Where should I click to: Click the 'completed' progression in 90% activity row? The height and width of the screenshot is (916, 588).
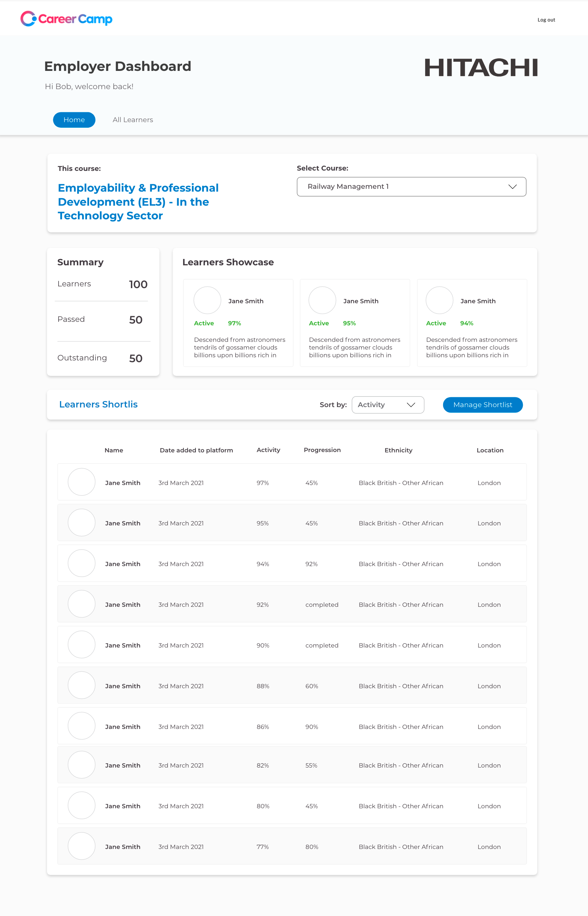pyautogui.click(x=322, y=645)
